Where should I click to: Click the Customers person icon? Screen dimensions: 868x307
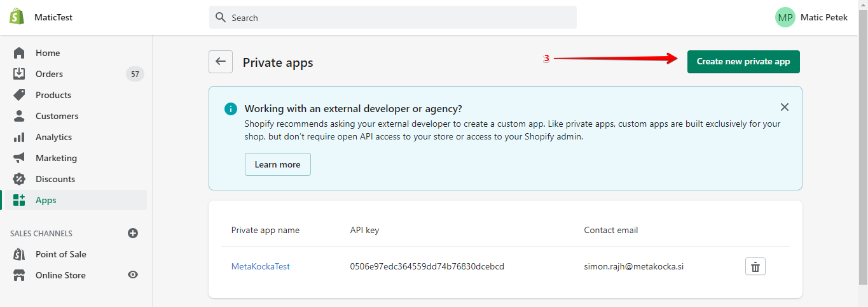pyautogui.click(x=19, y=116)
